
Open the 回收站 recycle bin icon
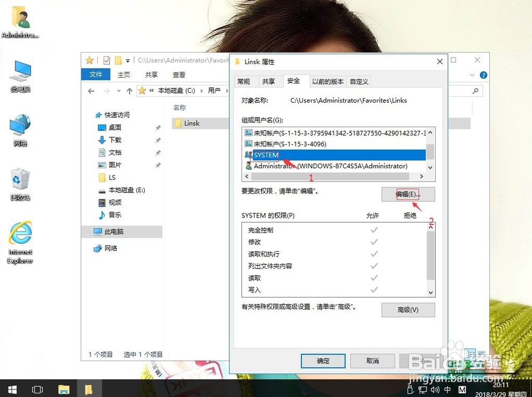[x=20, y=184]
